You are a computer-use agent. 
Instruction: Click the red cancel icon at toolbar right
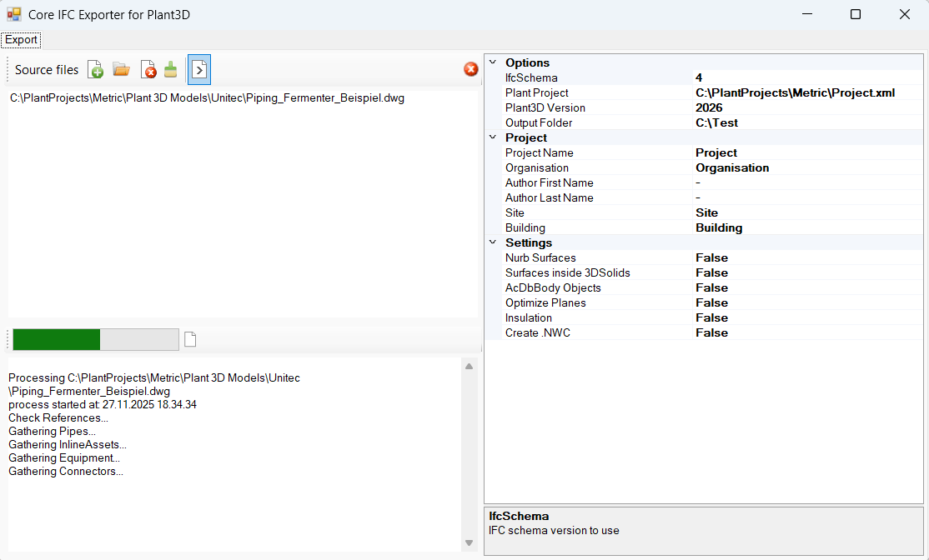[x=471, y=69]
